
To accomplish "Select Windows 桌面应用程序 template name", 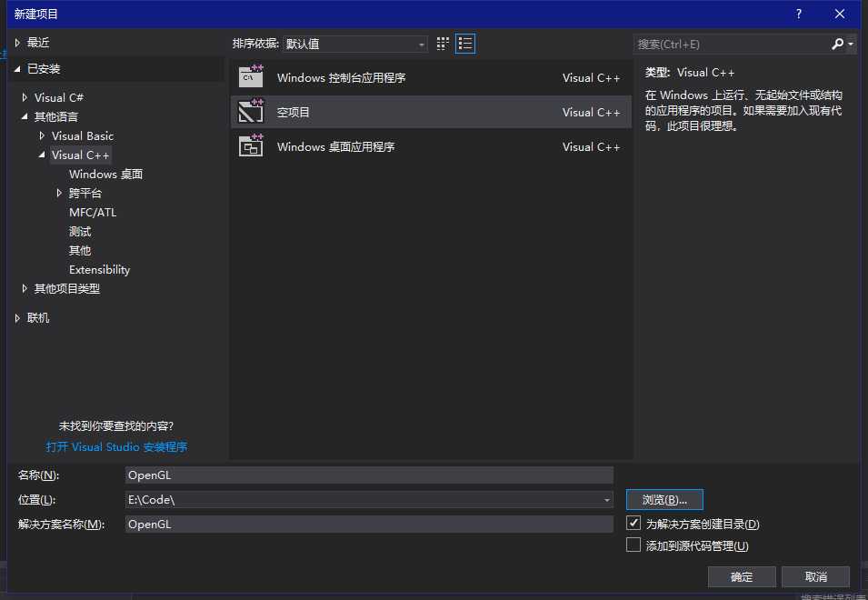I will 336,146.
